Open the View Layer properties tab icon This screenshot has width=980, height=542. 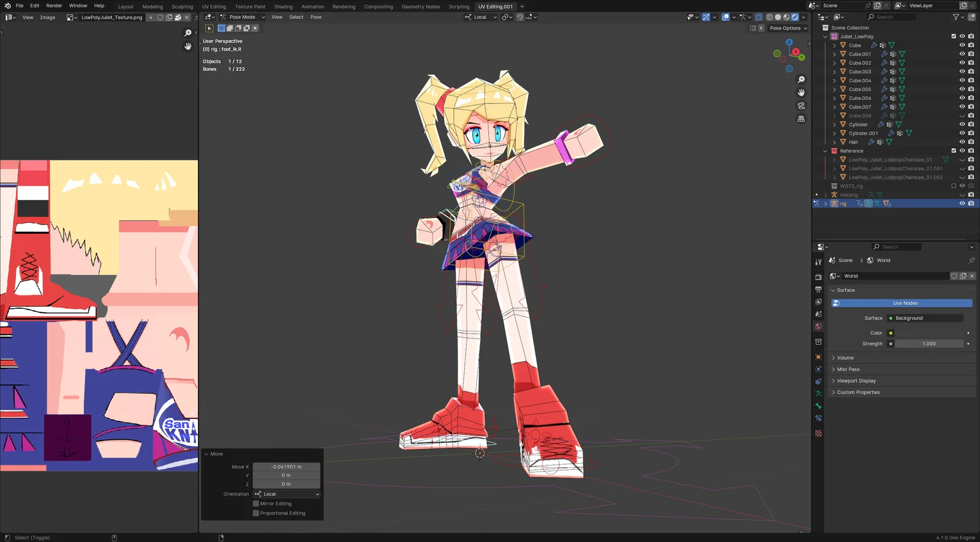818,302
